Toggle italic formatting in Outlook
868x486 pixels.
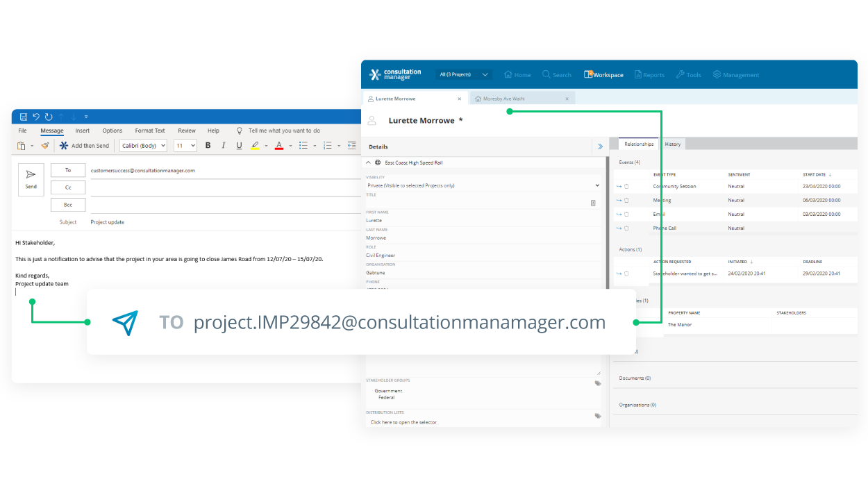pyautogui.click(x=224, y=146)
